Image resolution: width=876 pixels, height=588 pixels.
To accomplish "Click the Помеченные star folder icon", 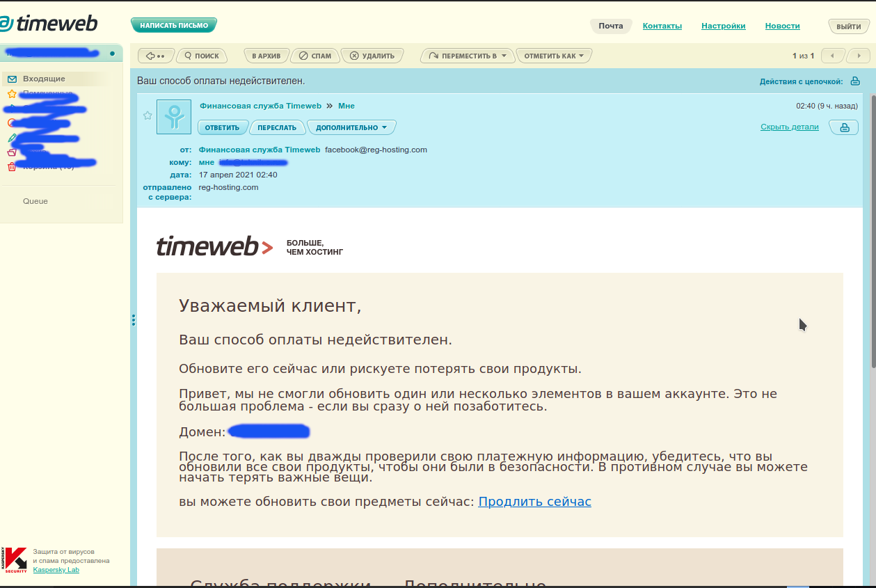I will click(12, 93).
